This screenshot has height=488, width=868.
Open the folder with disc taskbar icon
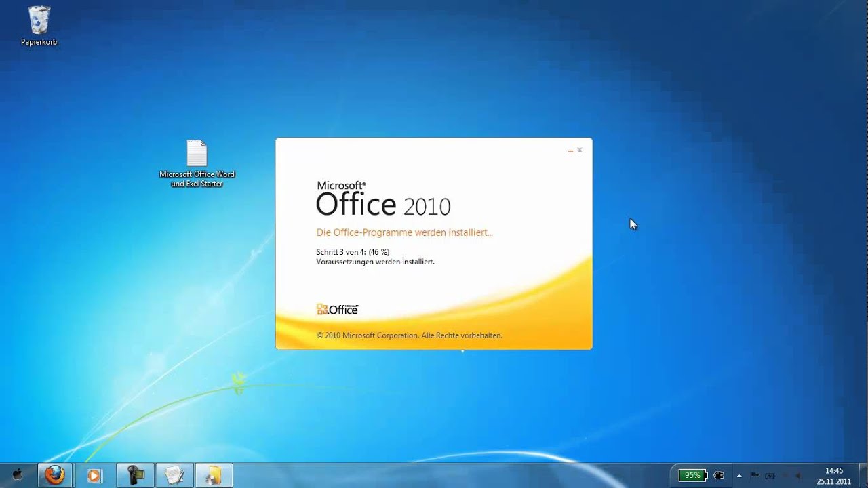point(214,475)
